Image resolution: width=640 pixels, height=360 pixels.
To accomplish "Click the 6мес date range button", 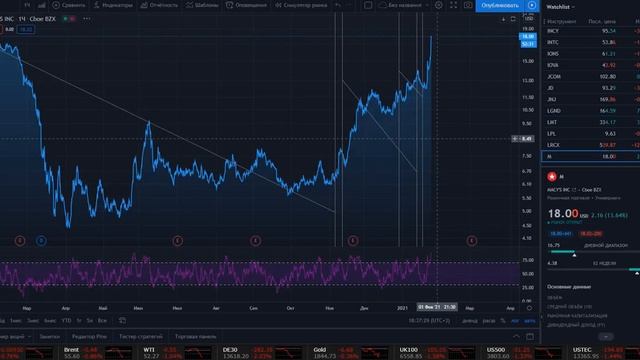I will coord(50,321).
